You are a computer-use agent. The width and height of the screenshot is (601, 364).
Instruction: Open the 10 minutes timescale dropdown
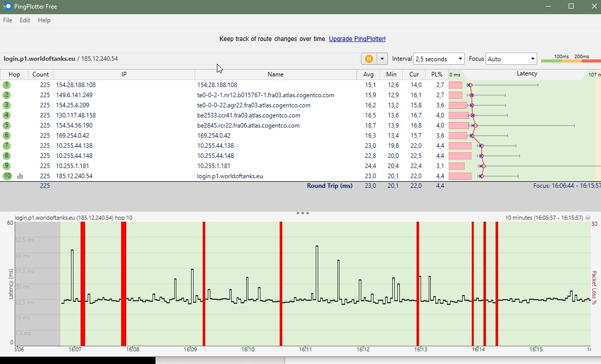point(588,218)
